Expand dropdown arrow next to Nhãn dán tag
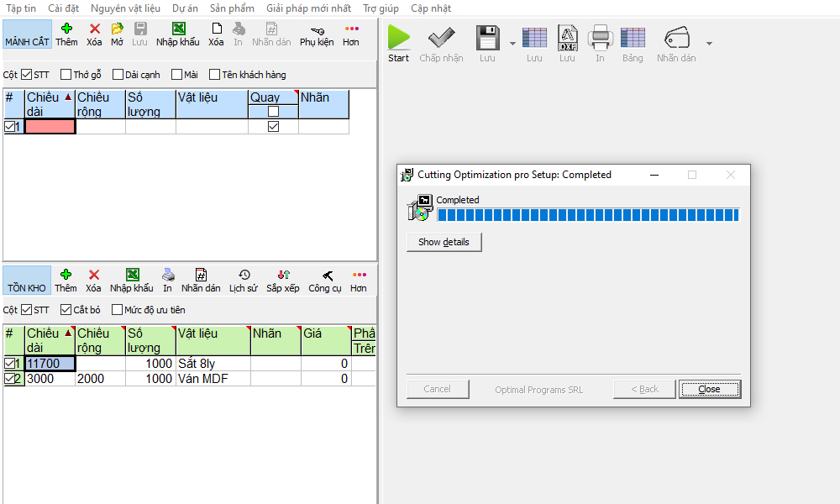Viewport: 840px width, 504px height. point(709,43)
